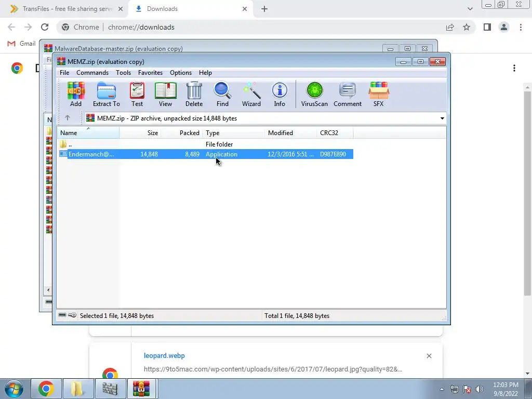Click volume speaker tray icon
Image resolution: width=532 pixels, height=399 pixels.
coord(479,389)
